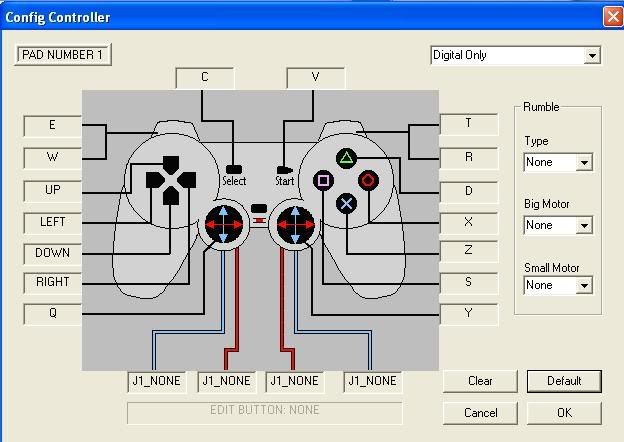Click the green Triangle button on the controller
Image resolution: width=624 pixels, height=442 pixels.
point(346,158)
